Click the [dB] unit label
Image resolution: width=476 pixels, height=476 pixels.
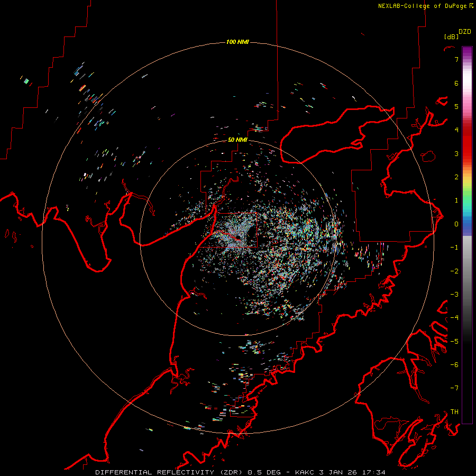click(451, 37)
